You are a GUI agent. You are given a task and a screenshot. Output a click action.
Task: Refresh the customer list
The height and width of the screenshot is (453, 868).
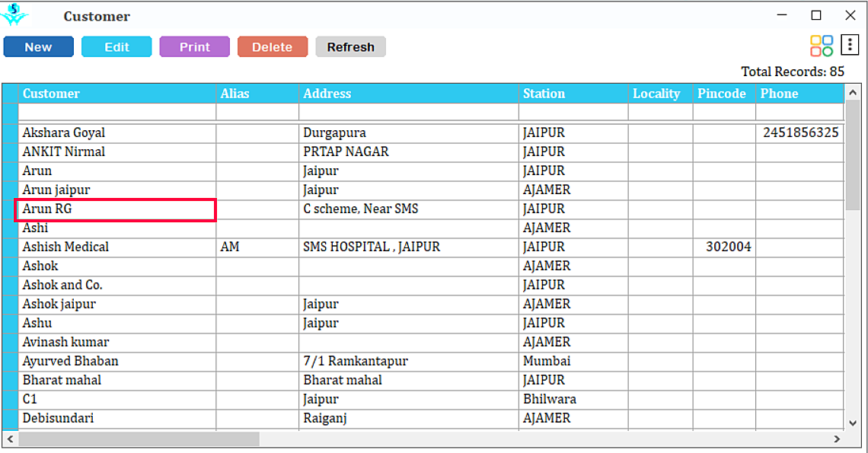tap(351, 47)
